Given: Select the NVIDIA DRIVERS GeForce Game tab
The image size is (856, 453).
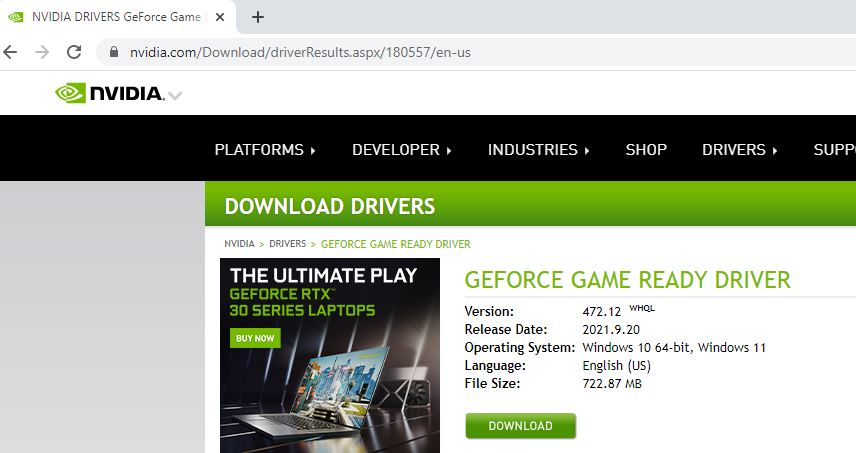Looking at the screenshot, I should (x=117, y=17).
